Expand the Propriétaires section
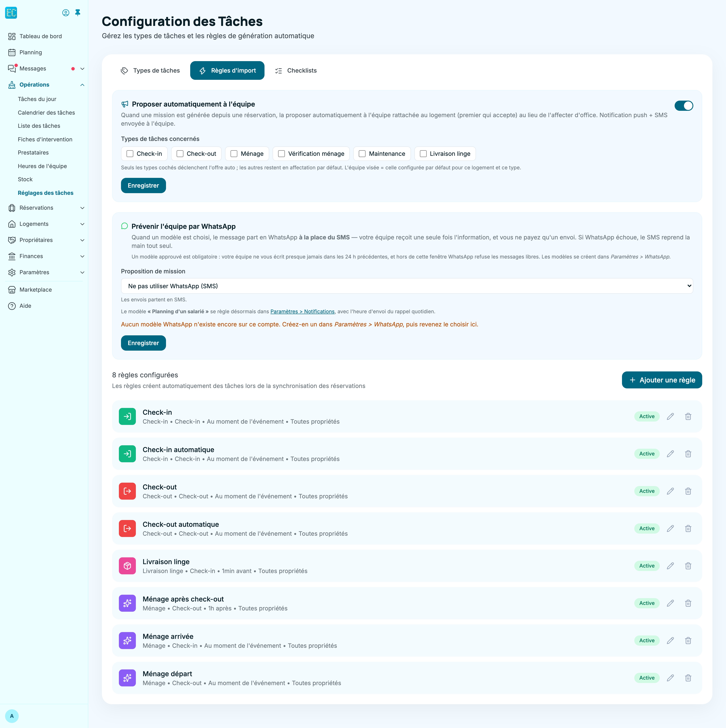This screenshot has width=726, height=728. point(82,240)
